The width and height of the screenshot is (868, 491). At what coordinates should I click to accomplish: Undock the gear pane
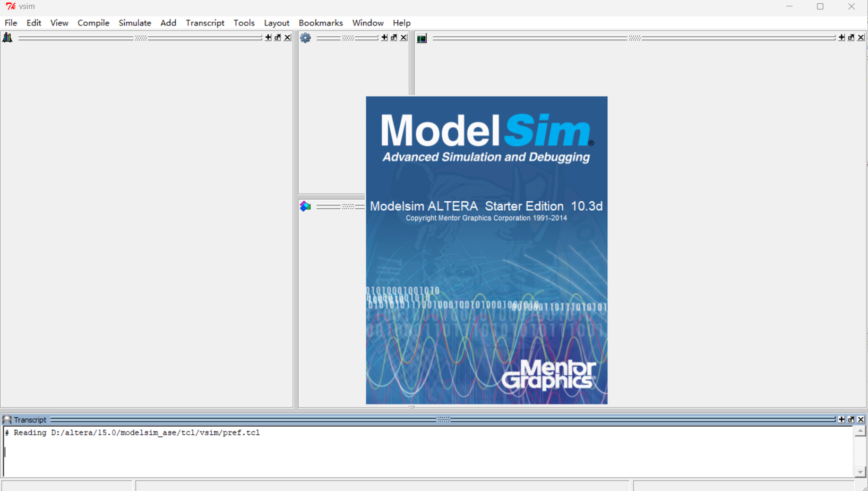point(394,38)
